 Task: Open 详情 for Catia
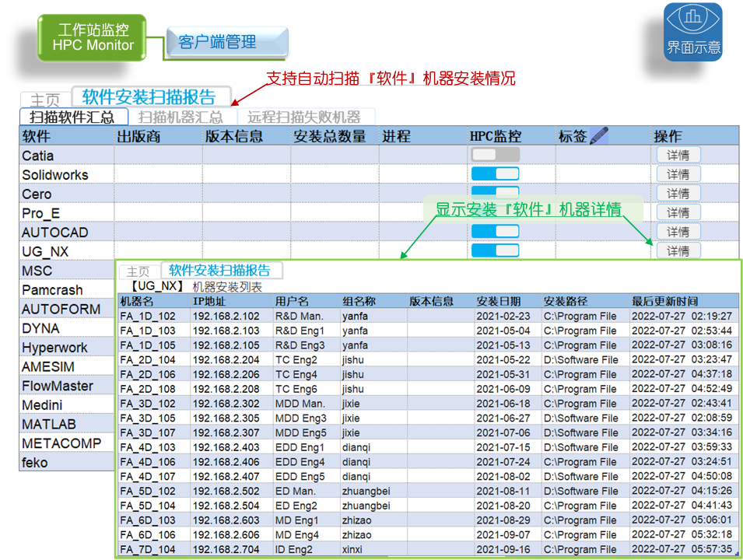pos(678,155)
